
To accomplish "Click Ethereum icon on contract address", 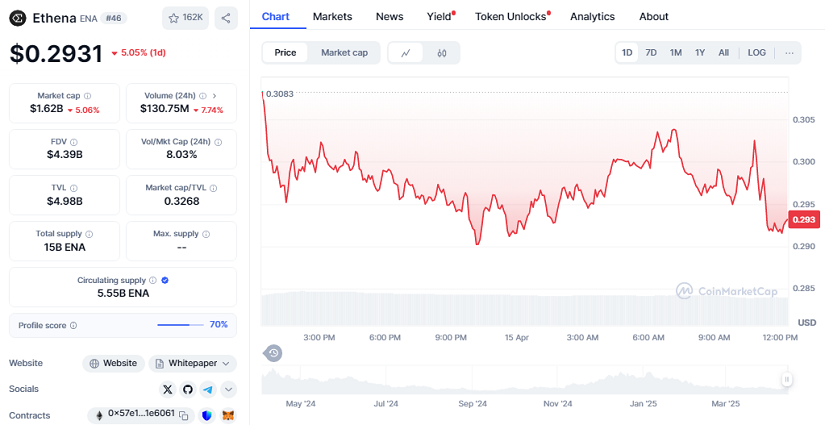I will click(99, 416).
